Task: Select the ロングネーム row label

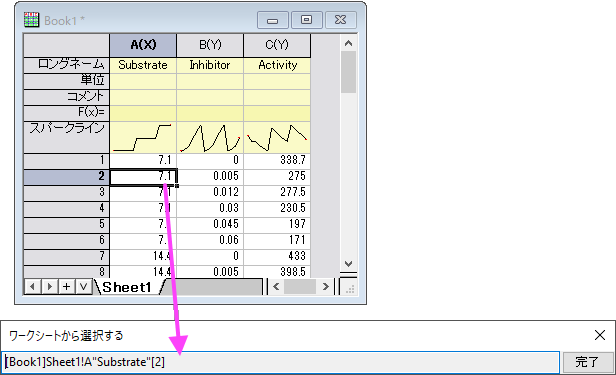Action: tap(66, 65)
